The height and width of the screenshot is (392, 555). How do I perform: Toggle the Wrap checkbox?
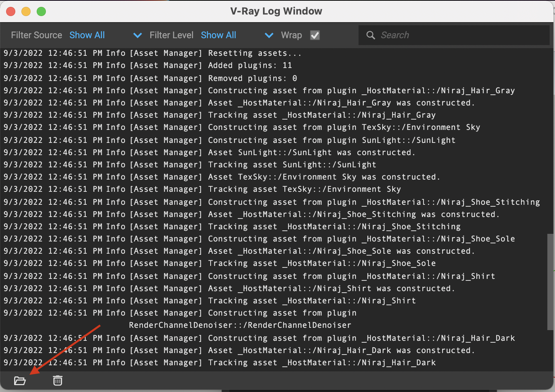point(315,35)
